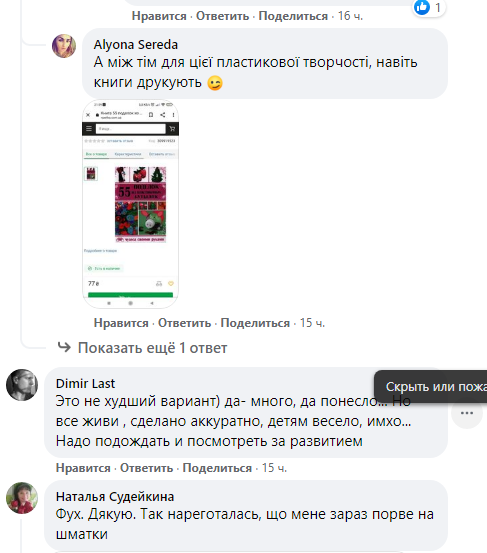The image size is (487, 553).
Task: Click Поделиться under Dimir Last's comment
Action: [217, 468]
